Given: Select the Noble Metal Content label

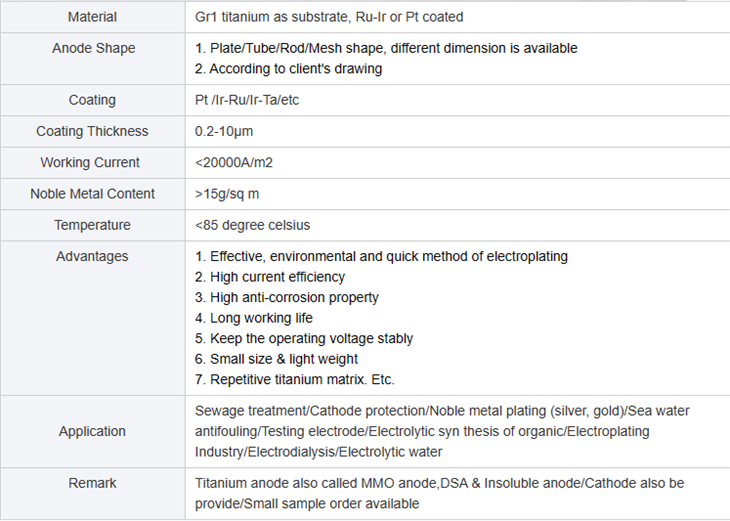Looking at the screenshot, I should click(92, 194).
